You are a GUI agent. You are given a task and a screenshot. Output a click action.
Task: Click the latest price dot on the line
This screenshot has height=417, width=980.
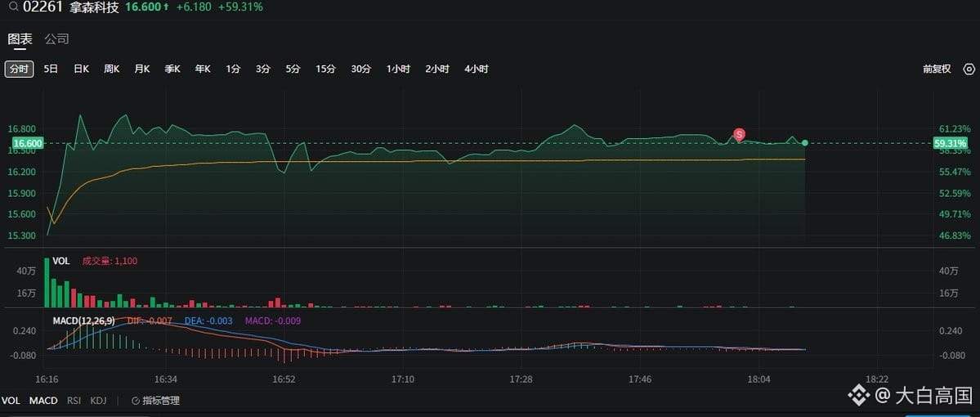(x=804, y=143)
